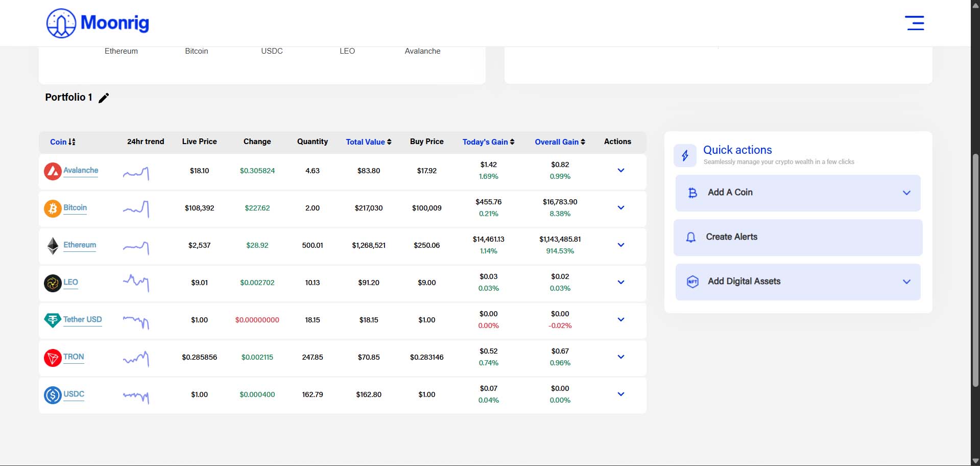The height and width of the screenshot is (466, 980).
Task: Click the Live Price column header
Action: click(199, 142)
